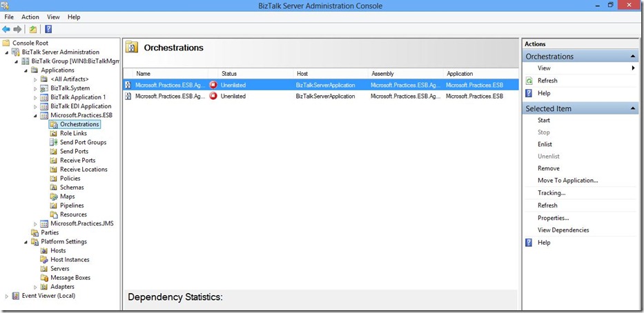Expand the BizTalk Application 1 node
Screen dimensions: 644x313
[35, 97]
